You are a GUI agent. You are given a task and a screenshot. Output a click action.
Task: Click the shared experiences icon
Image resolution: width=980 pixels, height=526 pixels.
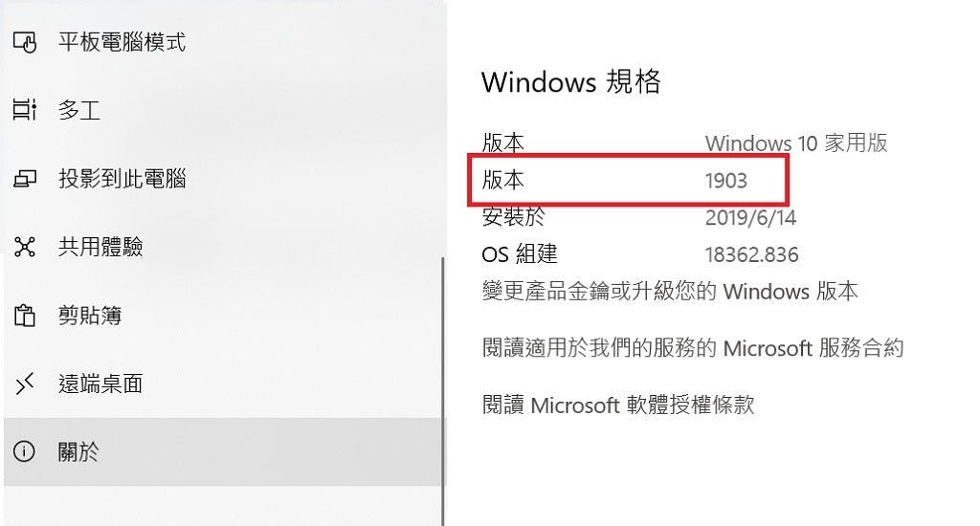[x=25, y=247]
